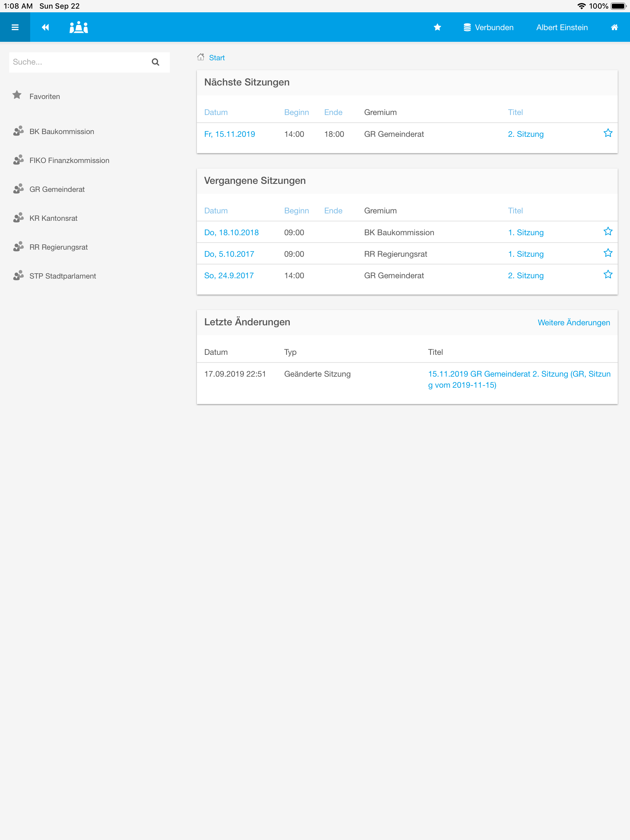Screen dimensions: 630x840
Task: Open the committee people icon in header
Action: point(79,27)
